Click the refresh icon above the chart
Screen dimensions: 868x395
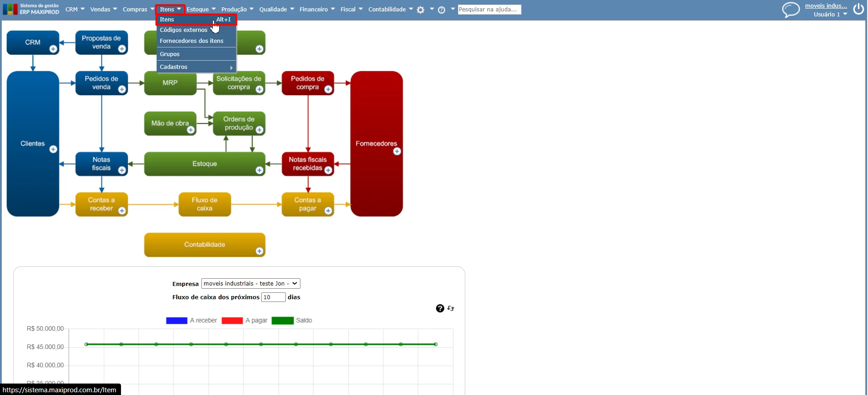451,308
